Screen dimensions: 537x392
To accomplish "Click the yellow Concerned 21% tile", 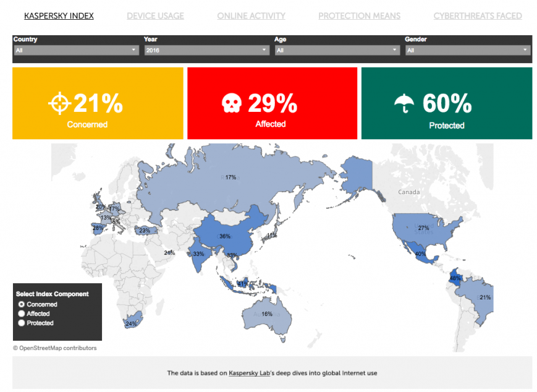I will tap(98, 103).
